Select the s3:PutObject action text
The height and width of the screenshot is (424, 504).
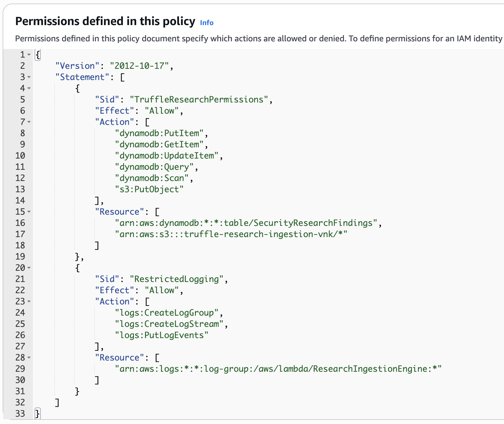pos(149,189)
